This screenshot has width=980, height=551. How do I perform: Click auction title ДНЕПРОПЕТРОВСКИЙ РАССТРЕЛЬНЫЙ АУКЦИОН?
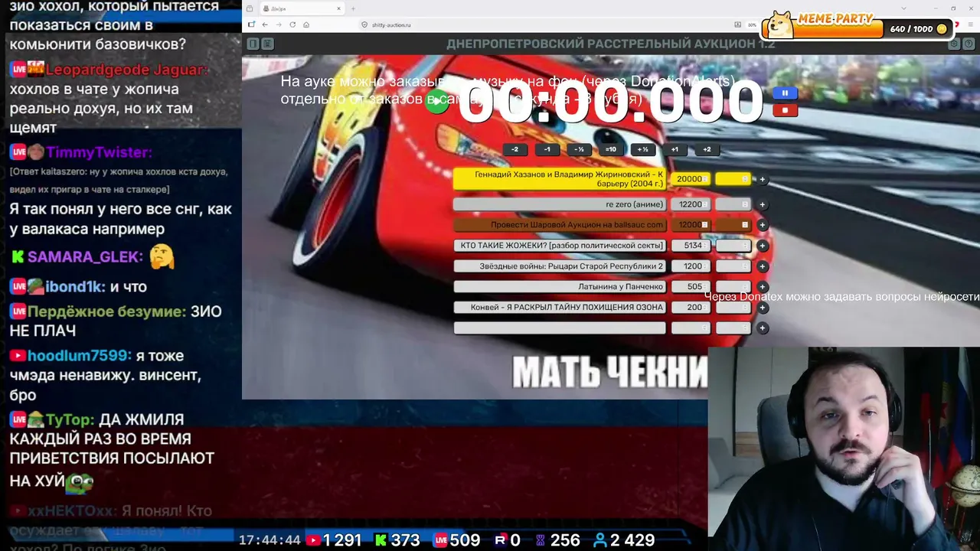[611, 44]
